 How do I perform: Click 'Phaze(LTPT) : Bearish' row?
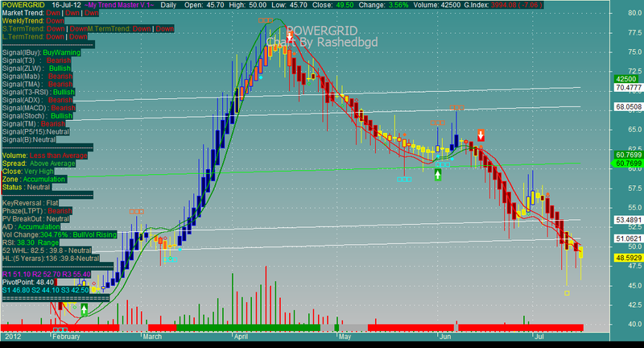(37, 211)
